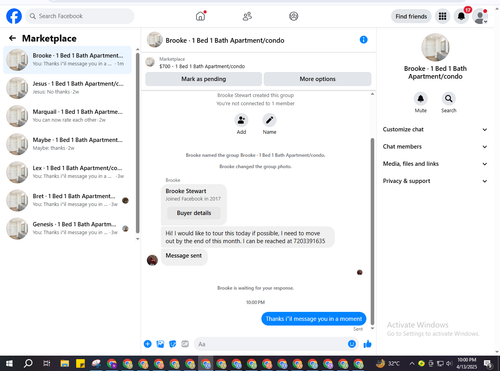Open Genesis conversation in chat list
The image size is (500, 371).
point(67,228)
